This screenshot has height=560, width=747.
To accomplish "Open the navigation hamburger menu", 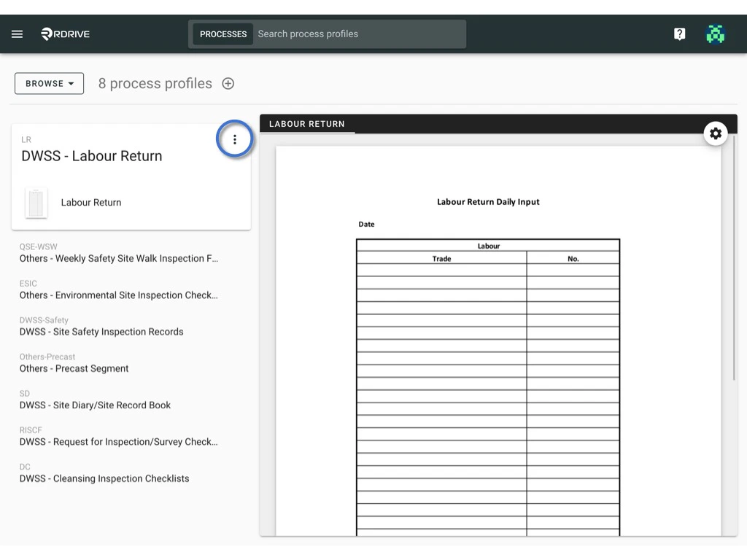I will pyautogui.click(x=17, y=34).
